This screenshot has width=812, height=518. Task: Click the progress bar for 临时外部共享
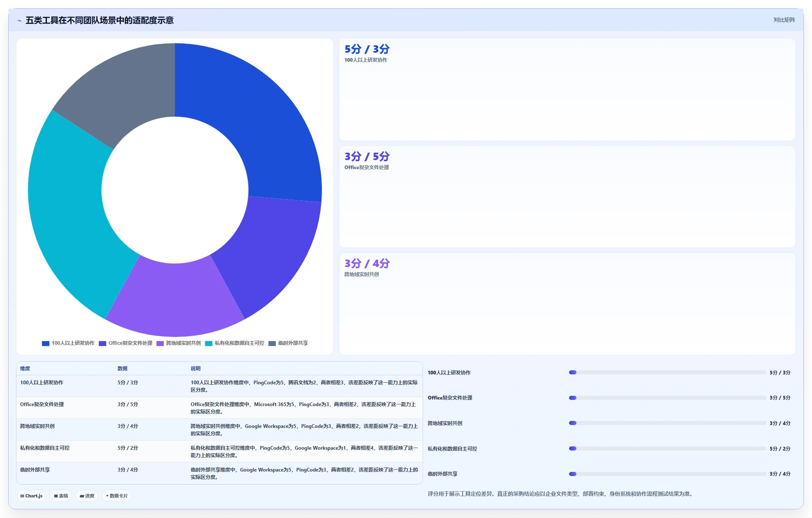pyautogui.click(x=667, y=474)
